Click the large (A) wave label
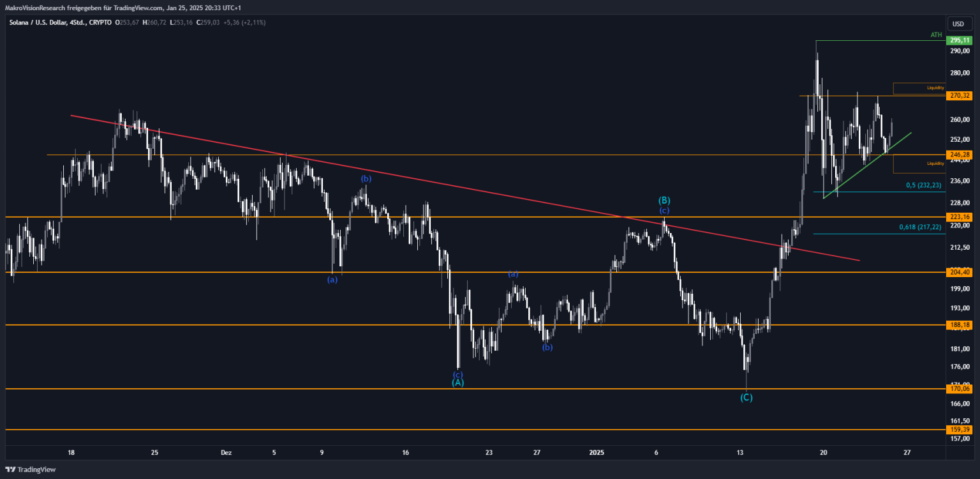 click(x=457, y=383)
